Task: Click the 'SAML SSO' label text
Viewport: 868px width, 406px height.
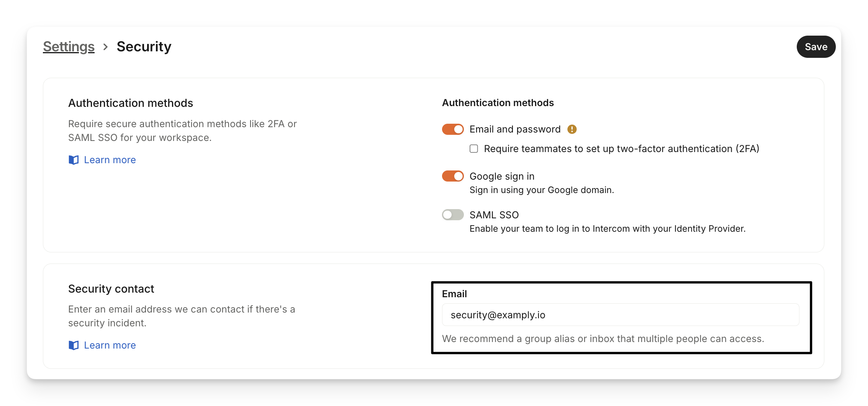Action: point(494,215)
